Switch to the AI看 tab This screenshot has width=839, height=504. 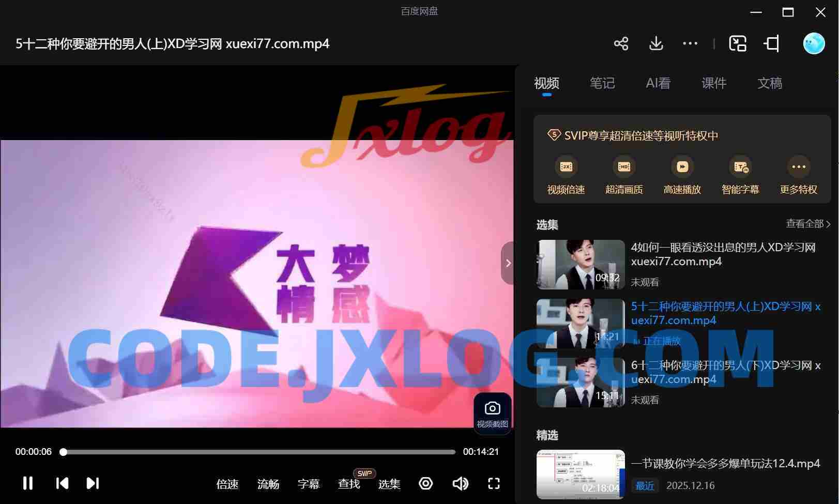click(658, 83)
